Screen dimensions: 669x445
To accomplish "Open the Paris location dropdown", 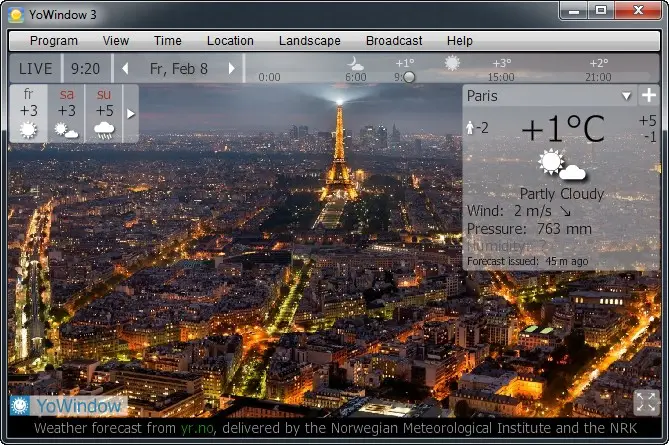I will tap(626, 96).
